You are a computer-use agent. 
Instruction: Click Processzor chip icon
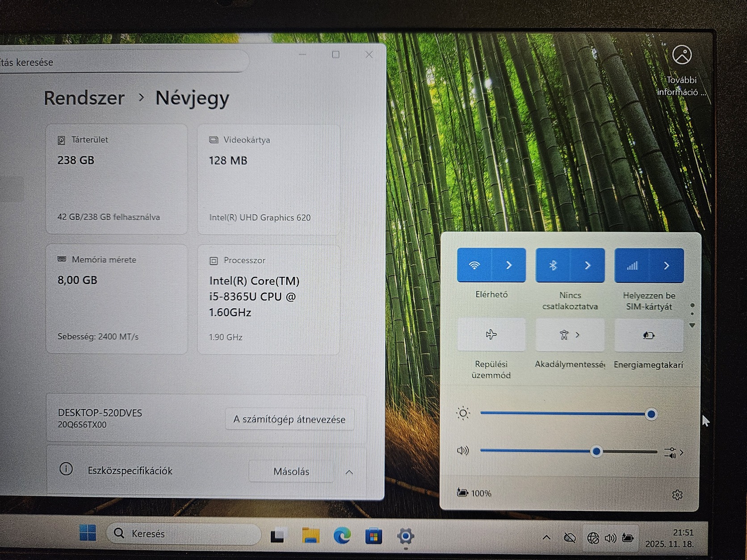pyautogui.click(x=214, y=260)
